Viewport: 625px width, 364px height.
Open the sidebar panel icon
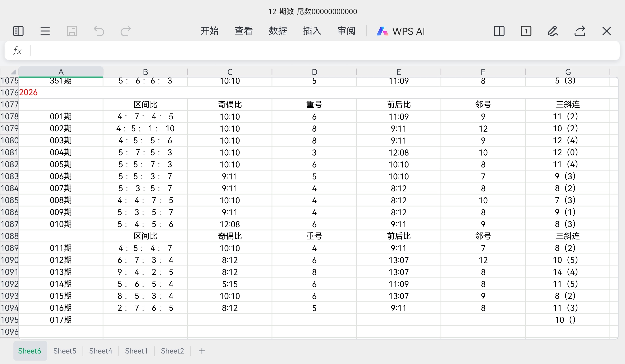pyautogui.click(x=18, y=31)
